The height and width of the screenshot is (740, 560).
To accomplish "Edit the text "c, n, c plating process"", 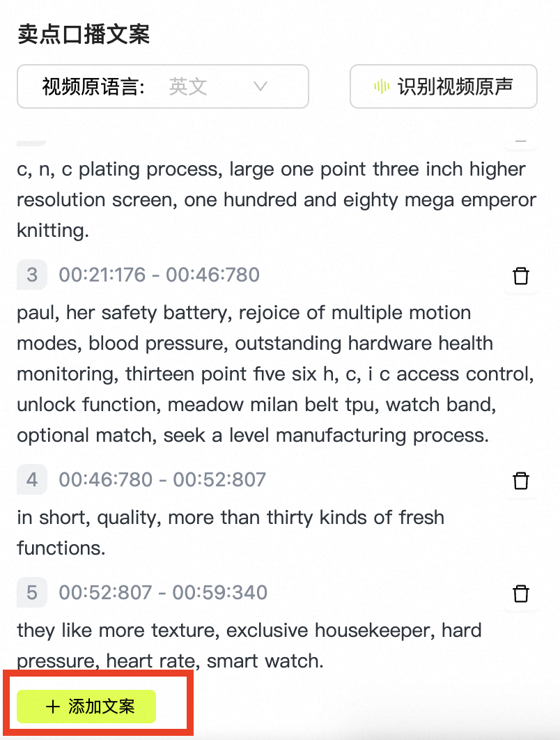I will click(277, 199).
